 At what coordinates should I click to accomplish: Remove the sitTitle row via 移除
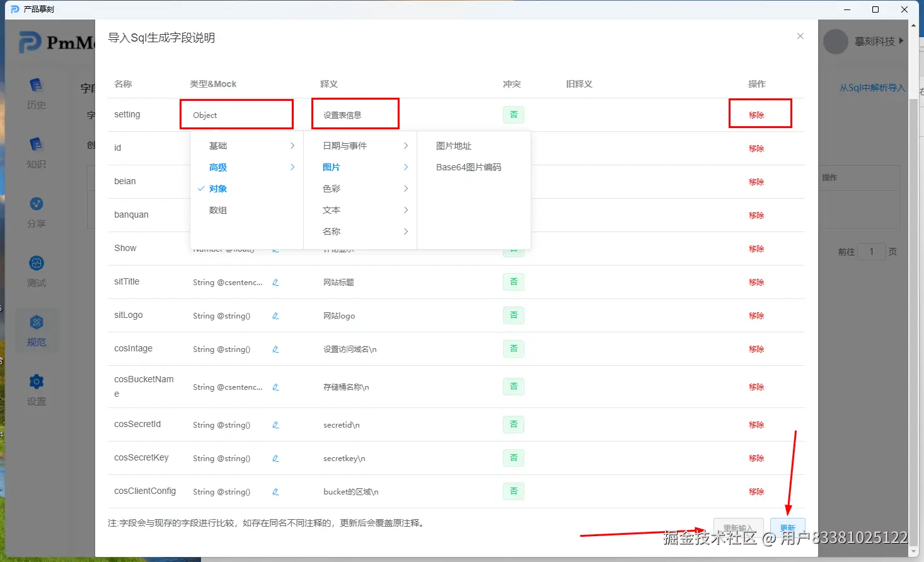(x=756, y=282)
